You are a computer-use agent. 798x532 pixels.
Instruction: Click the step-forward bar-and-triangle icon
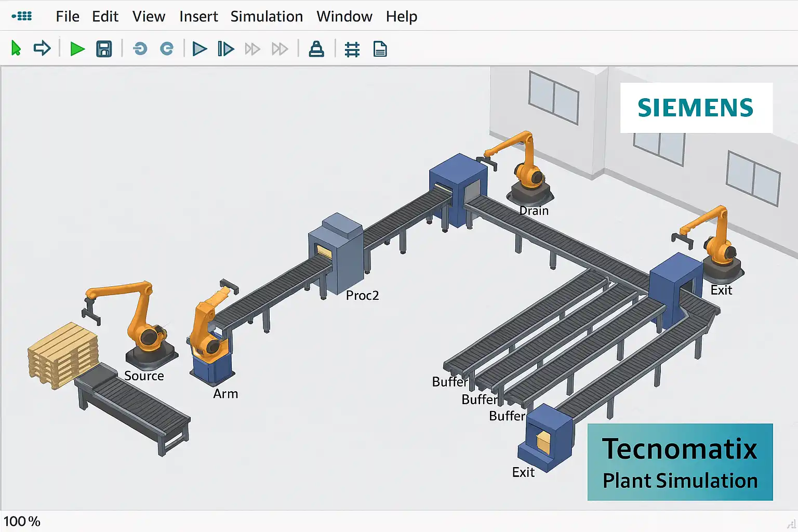click(x=225, y=49)
